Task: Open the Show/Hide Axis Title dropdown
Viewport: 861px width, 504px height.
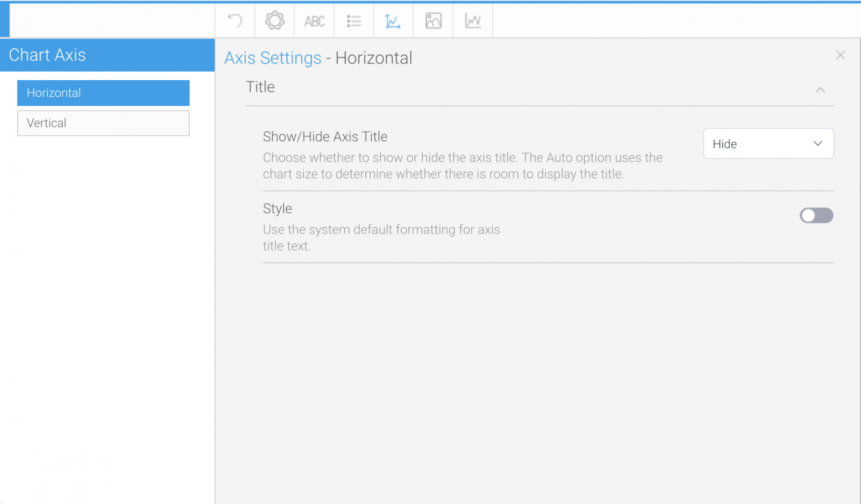Action: coord(769,143)
